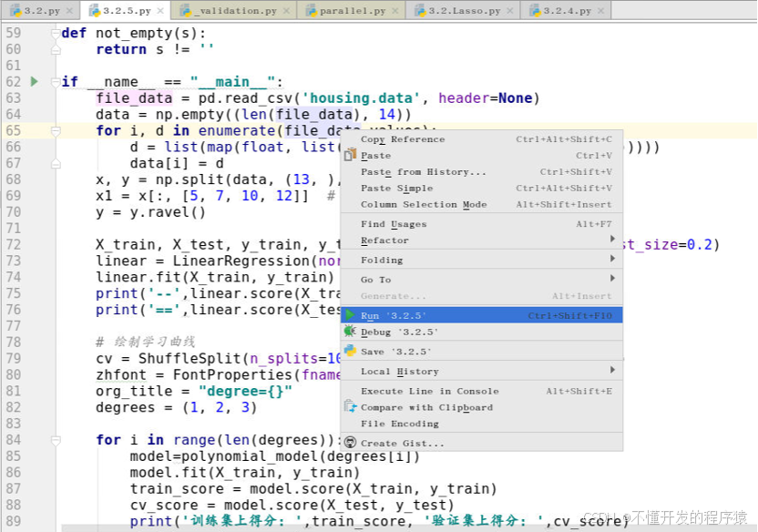
Task: Collapse the for loop fold at line 84
Action: 56,440
